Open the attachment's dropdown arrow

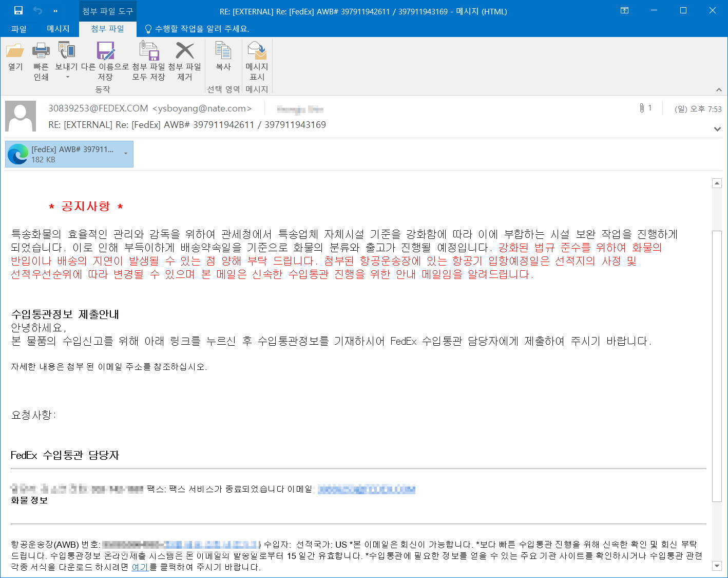pyautogui.click(x=126, y=153)
